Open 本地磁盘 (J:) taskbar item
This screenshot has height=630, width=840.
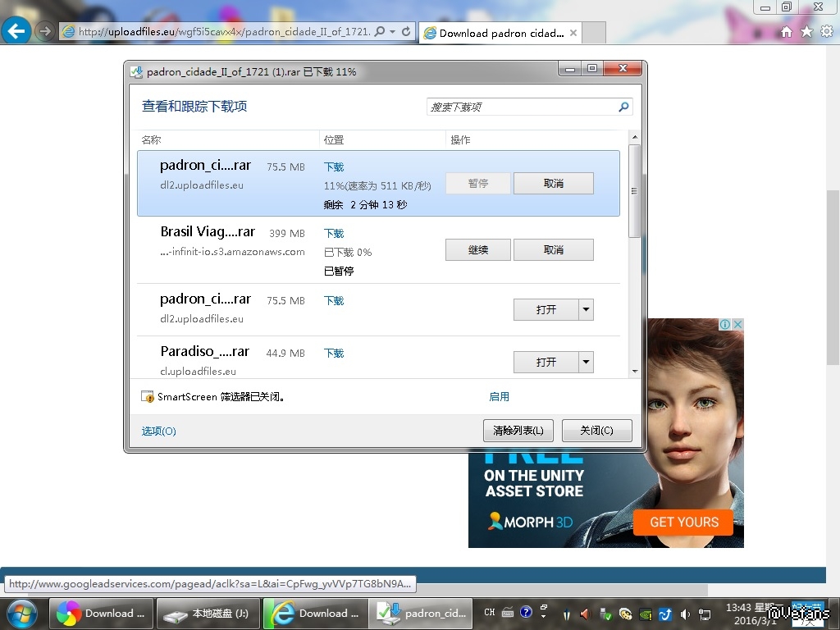point(208,614)
